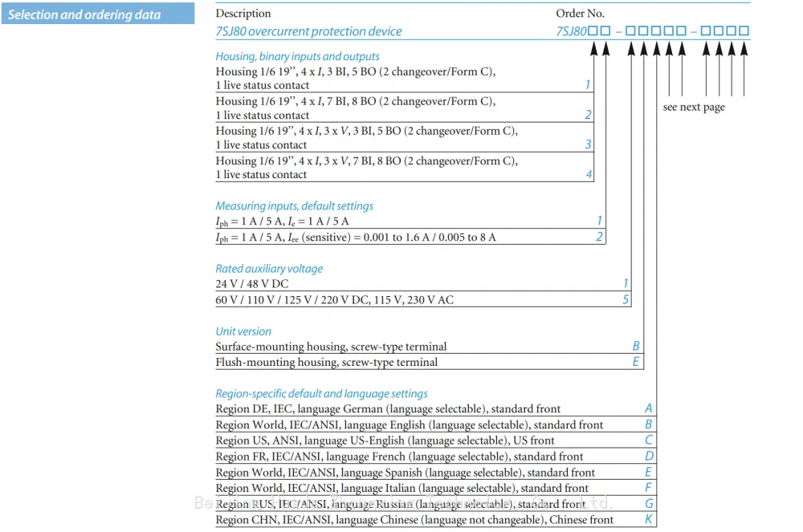Click code '4' for the fourth housing option
Image resolution: width=803 pixels, height=532 pixels.
tap(589, 174)
